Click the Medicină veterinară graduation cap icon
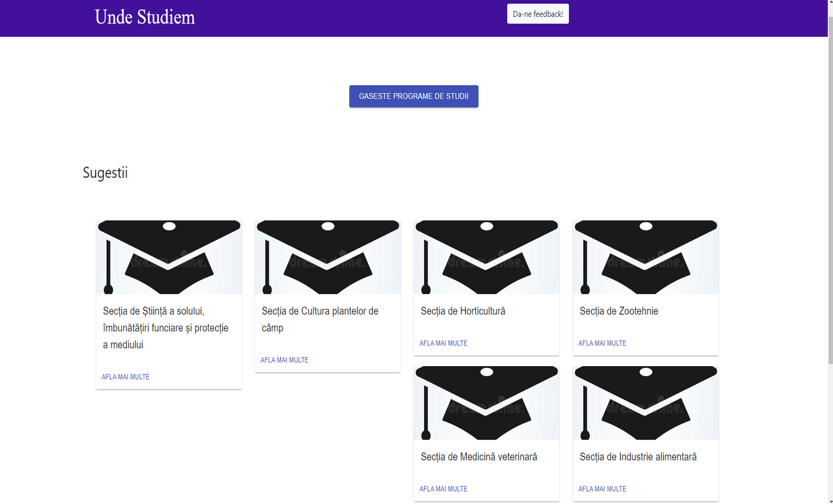Screen dimensions: 833x504 pyautogui.click(x=486, y=403)
